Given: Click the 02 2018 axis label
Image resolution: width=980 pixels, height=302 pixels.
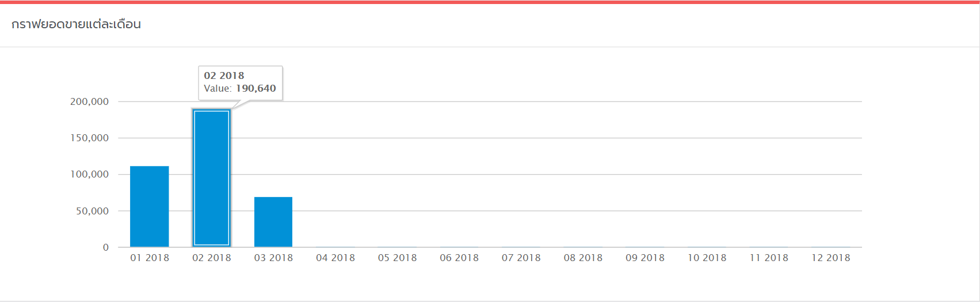Looking at the screenshot, I should (212, 258).
